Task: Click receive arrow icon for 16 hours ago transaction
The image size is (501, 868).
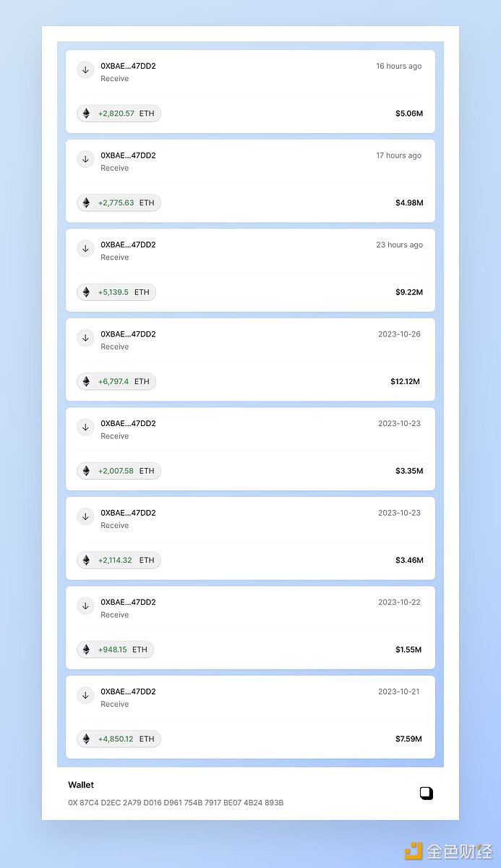Action: [x=86, y=70]
